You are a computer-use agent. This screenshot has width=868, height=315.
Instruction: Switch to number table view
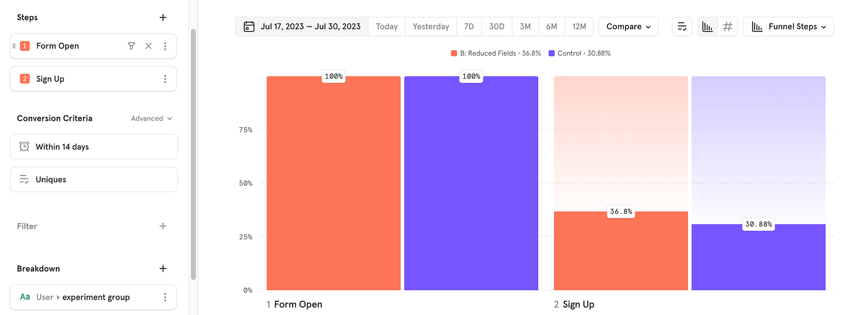pos(728,27)
